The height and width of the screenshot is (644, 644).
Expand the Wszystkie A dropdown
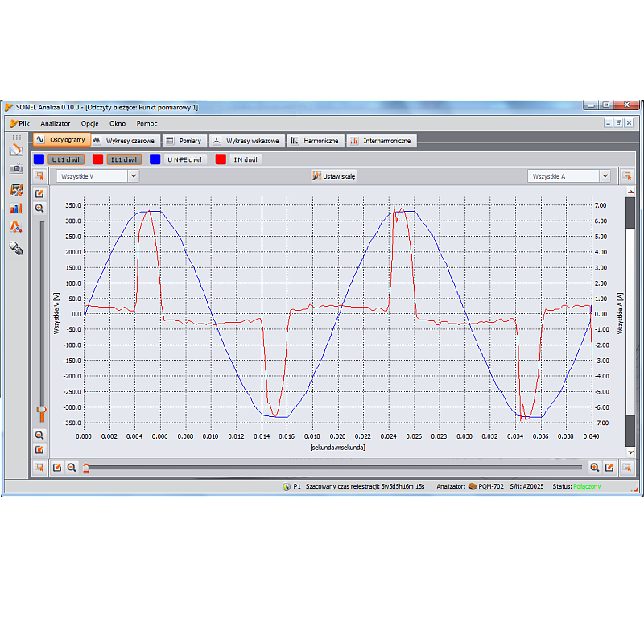click(569, 175)
